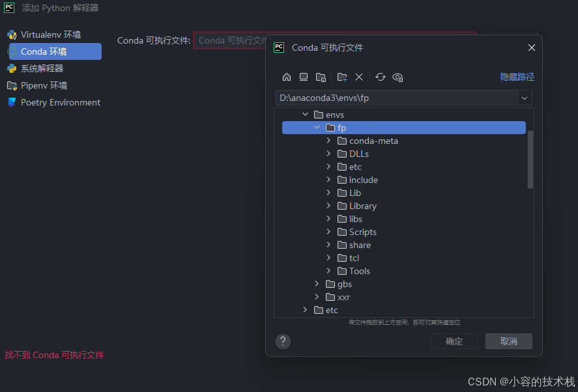The width and height of the screenshot is (578, 392).
Task: Expand the include folder
Action: (328, 180)
